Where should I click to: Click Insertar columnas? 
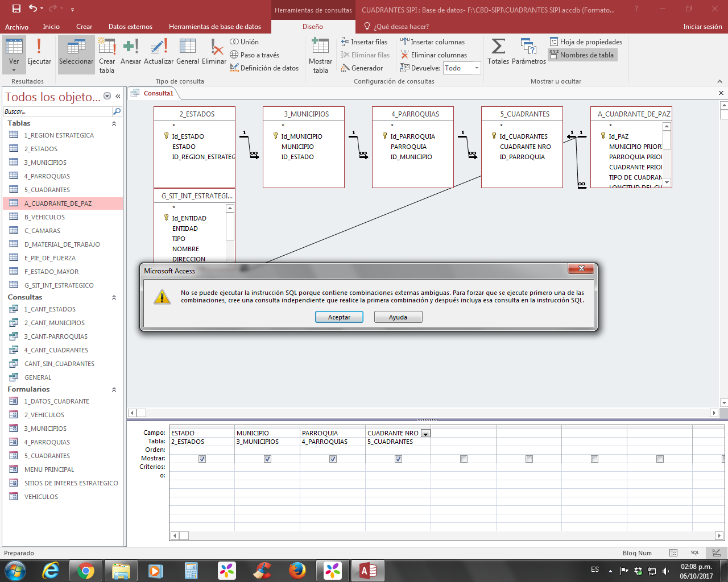tap(432, 42)
